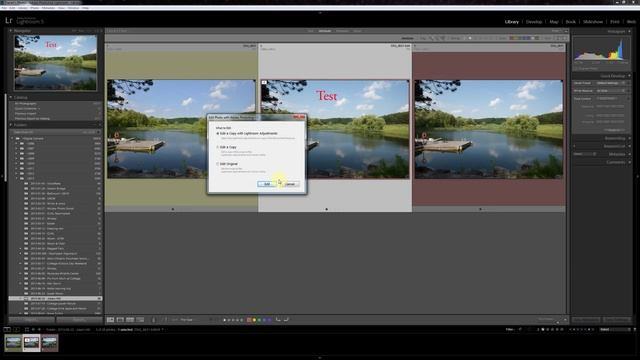Open the White Balance dropdown
The width and height of the screenshot is (640, 360).
(x=611, y=91)
